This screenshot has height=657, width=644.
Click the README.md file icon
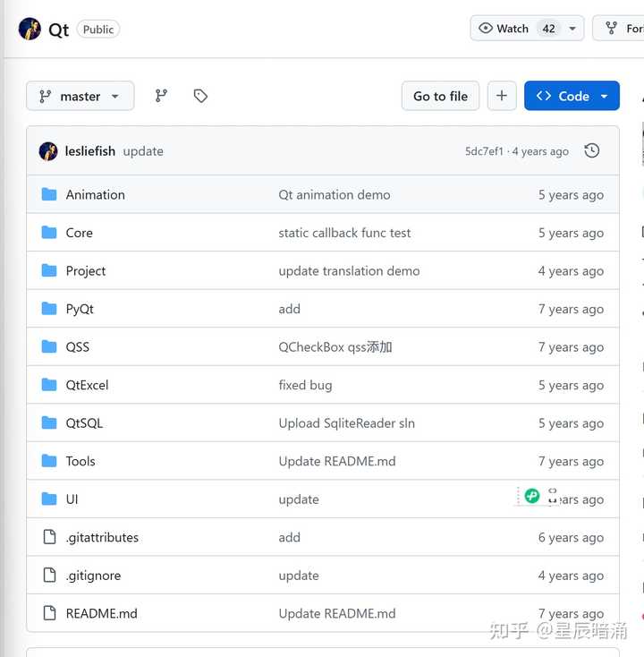(x=49, y=613)
